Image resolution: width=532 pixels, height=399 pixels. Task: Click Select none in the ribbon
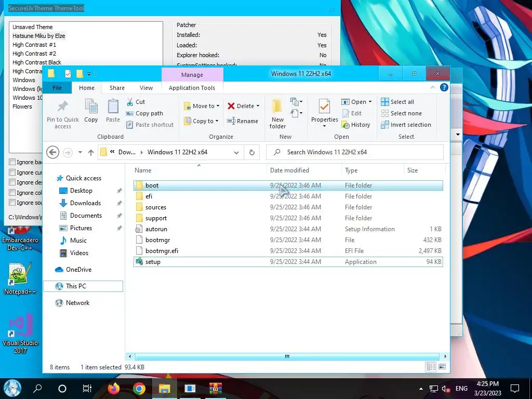click(x=402, y=113)
